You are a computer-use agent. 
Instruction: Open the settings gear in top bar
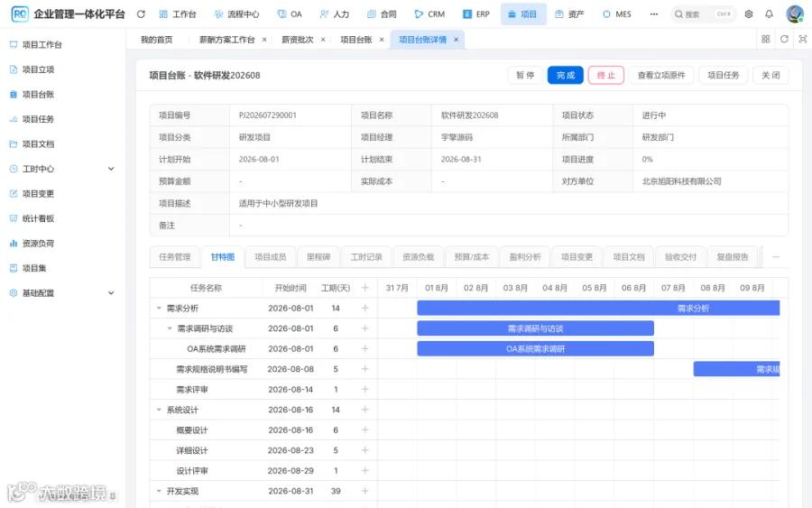pos(749,14)
